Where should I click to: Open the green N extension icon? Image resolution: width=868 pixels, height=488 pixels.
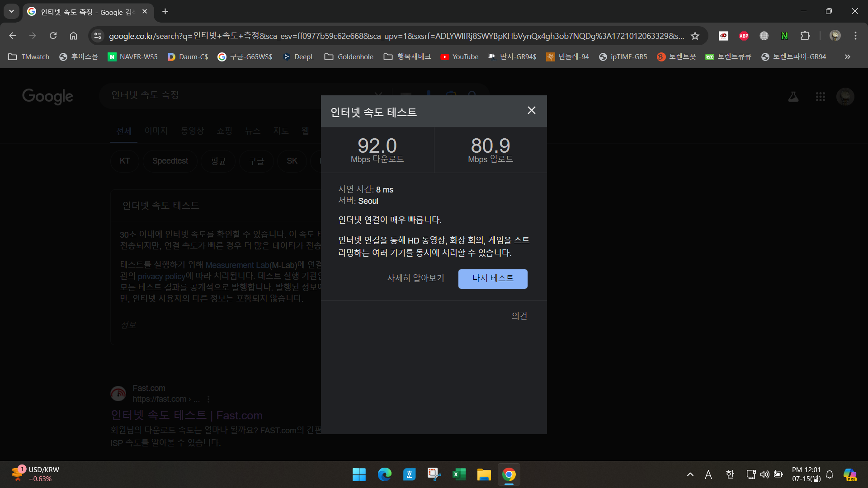coord(784,36)
